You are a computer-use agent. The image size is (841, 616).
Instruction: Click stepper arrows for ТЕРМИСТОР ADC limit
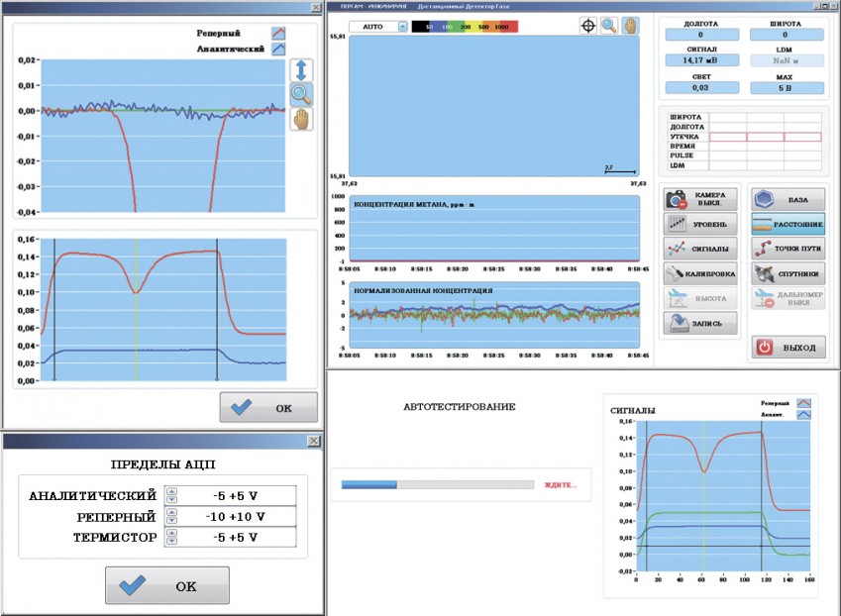[x=171, y=537]
